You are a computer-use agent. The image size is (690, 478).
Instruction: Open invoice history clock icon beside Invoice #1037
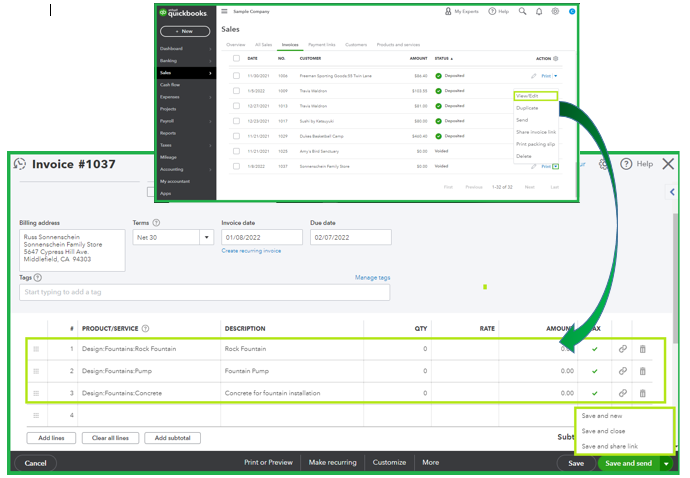click(x=20, y=164)
